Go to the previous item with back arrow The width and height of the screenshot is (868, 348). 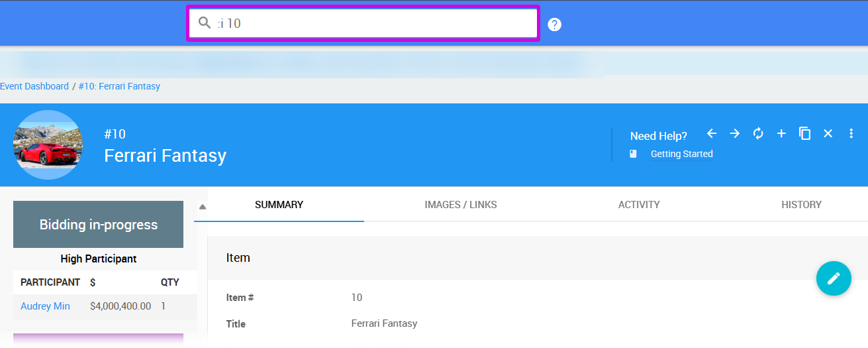(x=712, y=134)
